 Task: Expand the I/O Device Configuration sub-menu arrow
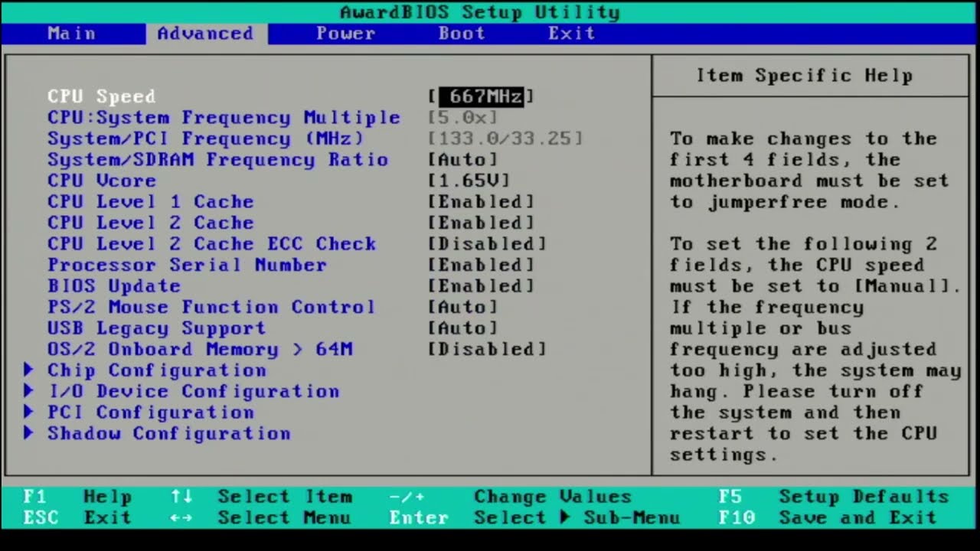28,391
